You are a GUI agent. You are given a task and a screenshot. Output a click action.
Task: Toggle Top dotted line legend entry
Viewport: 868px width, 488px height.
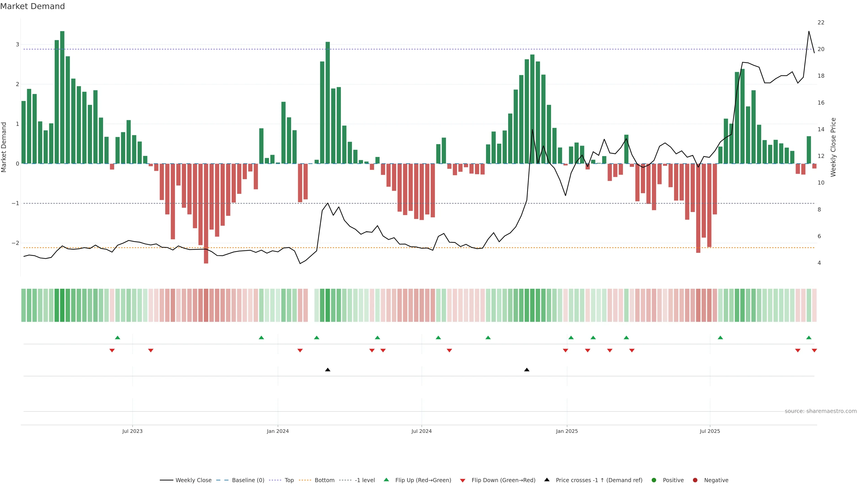(289, 480)
